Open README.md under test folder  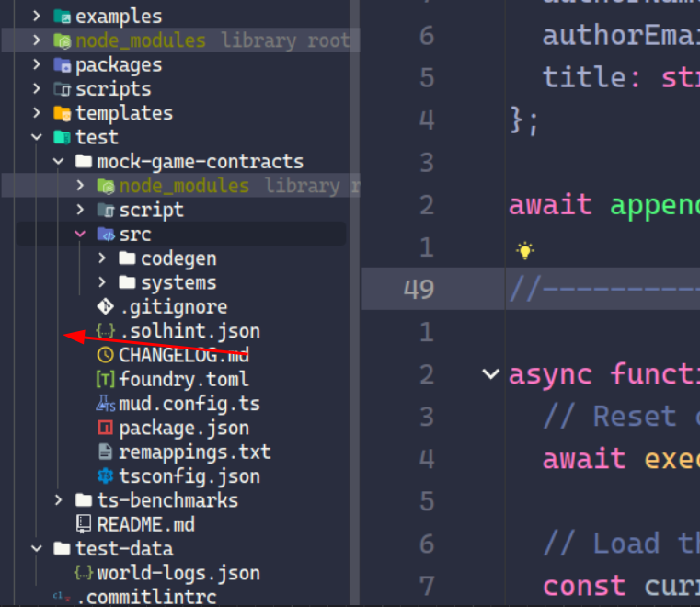(x=146, y=524)
